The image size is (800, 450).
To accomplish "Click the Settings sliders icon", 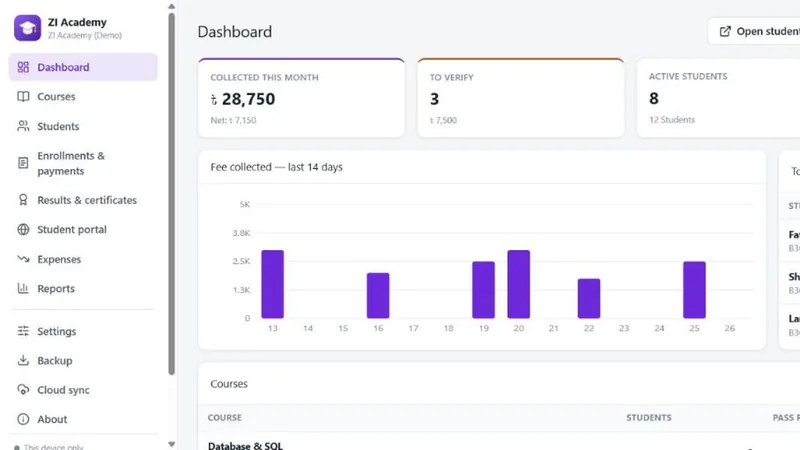I will pos(23,331).
